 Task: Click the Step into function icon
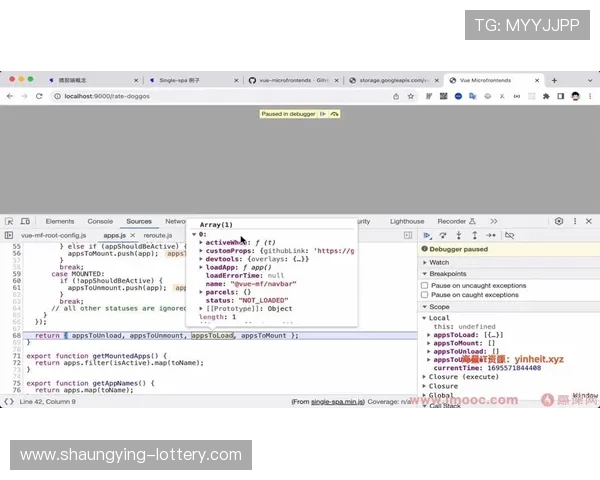point(459,235)
